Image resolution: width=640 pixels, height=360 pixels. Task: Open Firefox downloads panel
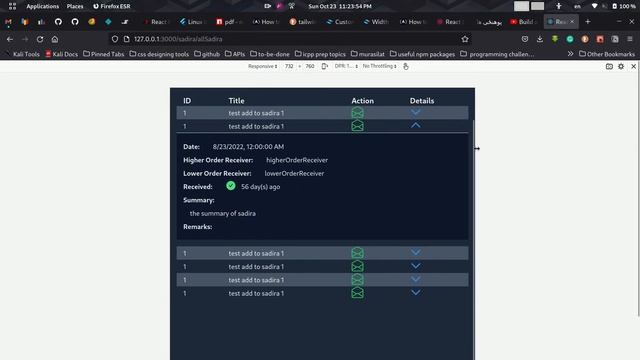pos(540,39)
